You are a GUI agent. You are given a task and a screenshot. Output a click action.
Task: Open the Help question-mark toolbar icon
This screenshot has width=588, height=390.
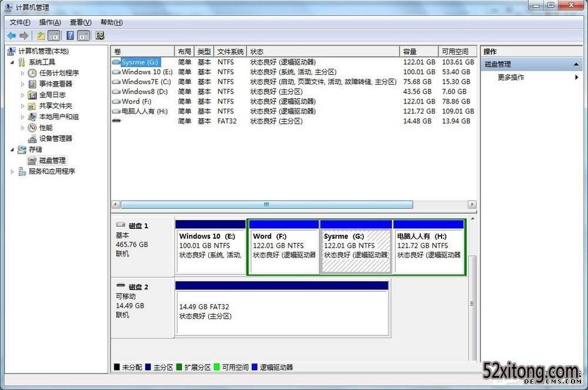click(x=70, y=36)
